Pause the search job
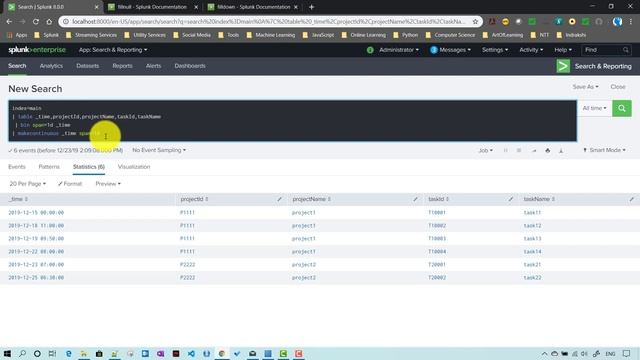640x360 pixels. click(506, 150)
